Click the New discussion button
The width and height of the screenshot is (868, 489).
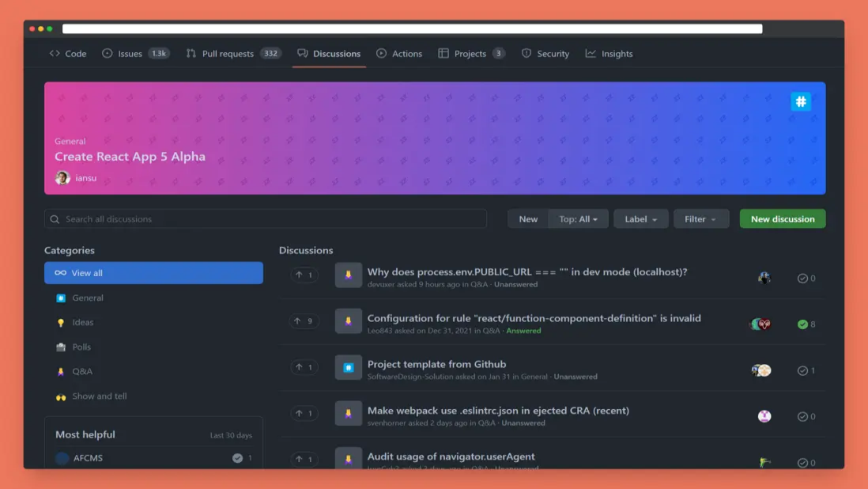(x=782, y=219)
